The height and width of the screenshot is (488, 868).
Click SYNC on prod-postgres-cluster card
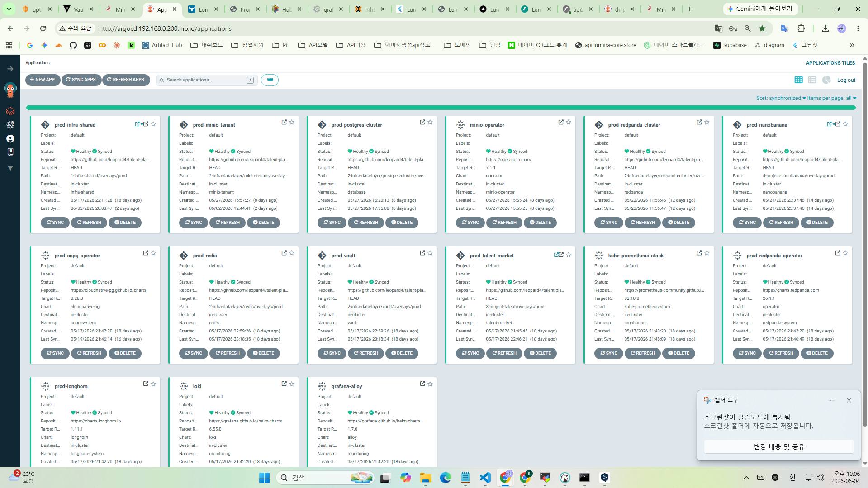pyautogui.click(x=332, y=223)
